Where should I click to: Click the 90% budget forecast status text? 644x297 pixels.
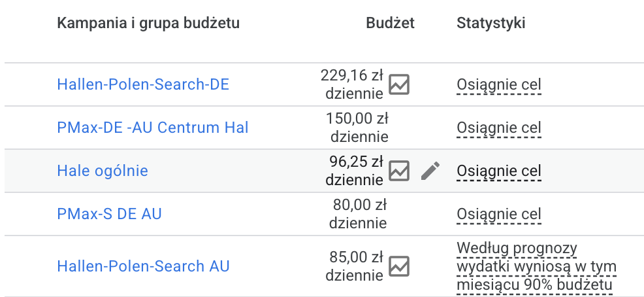pos(536,267)
